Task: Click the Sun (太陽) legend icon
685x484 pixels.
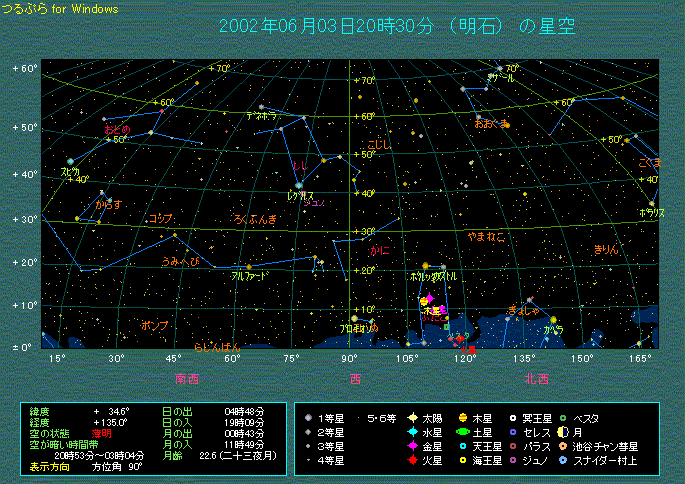Action: point(411,418)
